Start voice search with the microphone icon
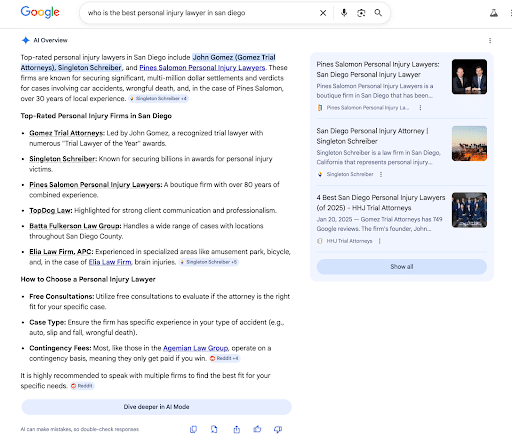512x443 pixels. coord(344,13)
